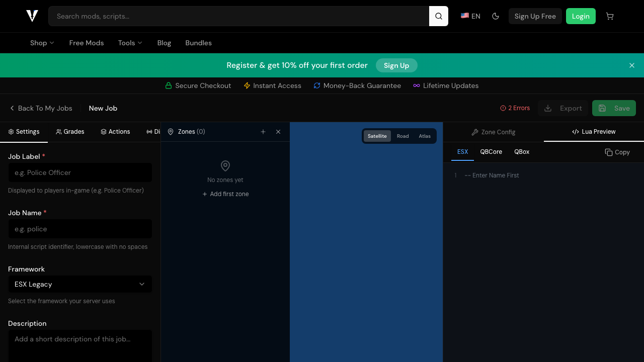The height and width of the screenshot is (362, 644).
Task: Toggle dark mode with the moon icon
Action: 496,16
